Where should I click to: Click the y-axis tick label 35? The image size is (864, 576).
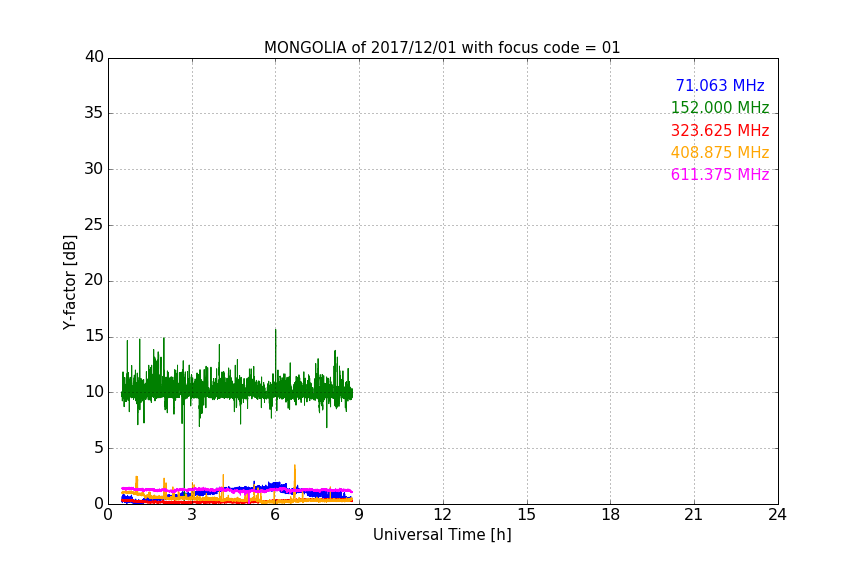click(x=94, y=113)
